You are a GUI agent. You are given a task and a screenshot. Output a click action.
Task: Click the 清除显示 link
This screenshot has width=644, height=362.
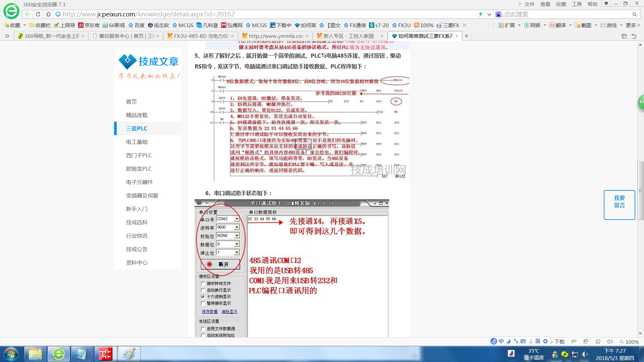229,312
